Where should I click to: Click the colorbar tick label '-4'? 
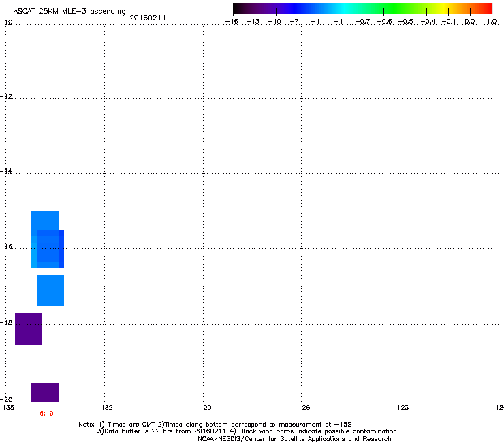coord(316,22)
